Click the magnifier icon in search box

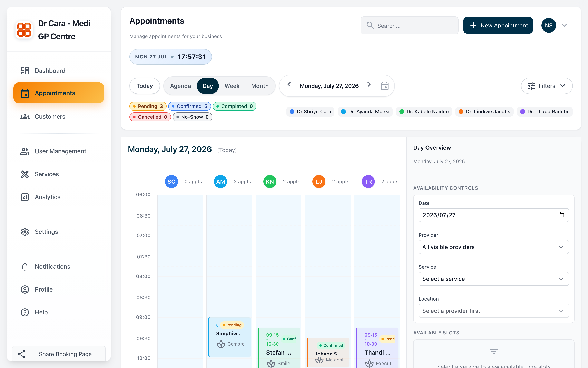tap(370, 25)
